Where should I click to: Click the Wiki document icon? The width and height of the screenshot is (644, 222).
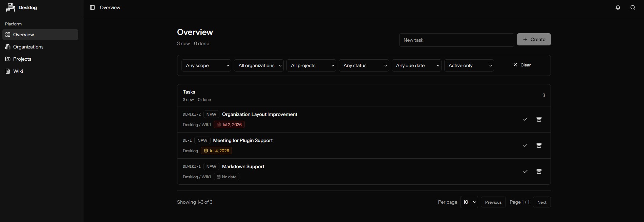point(8,71)
